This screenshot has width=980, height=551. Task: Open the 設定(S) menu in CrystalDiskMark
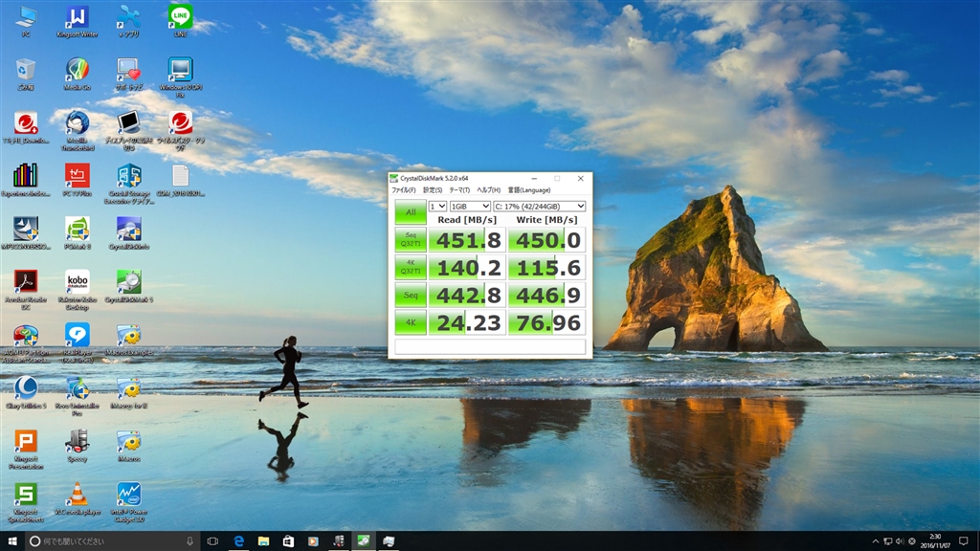point(432,190)
